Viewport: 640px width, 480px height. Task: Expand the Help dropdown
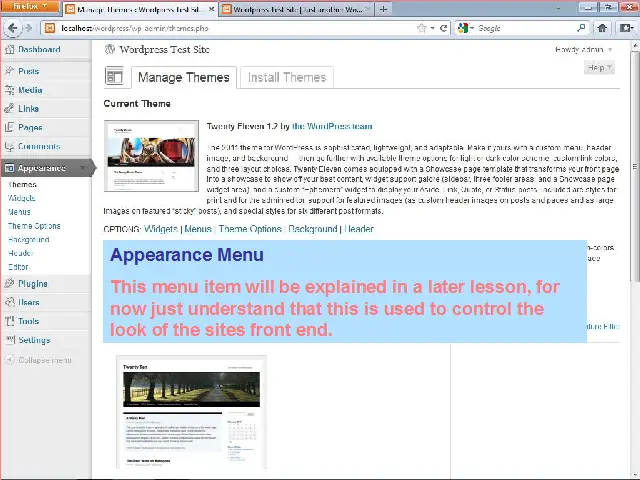[x=599, y=67]
